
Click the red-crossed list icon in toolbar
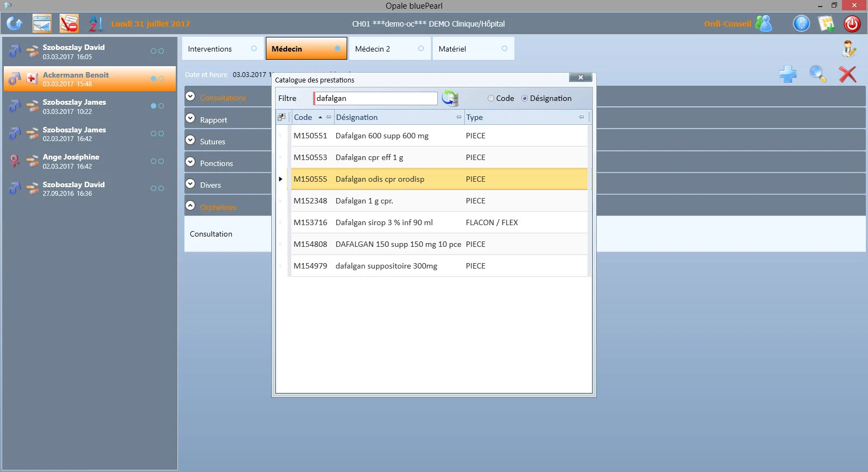point(69,23)
